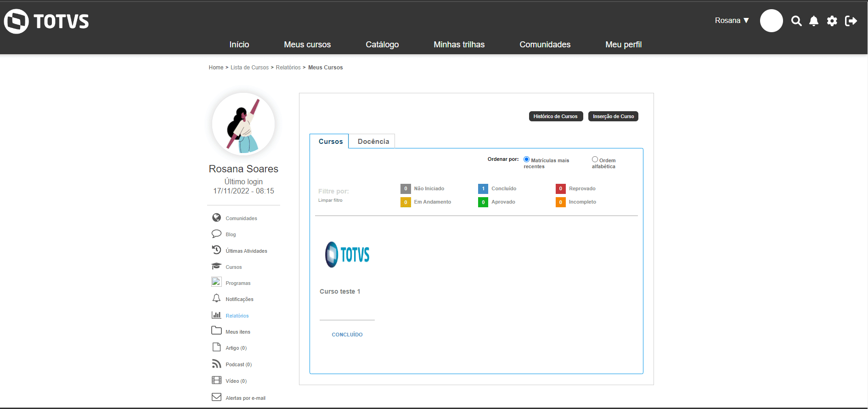Image resolution: width=868 pixels, height=409 pixels.
Task: Click the Programas image icon
Action: click(216, 282)
